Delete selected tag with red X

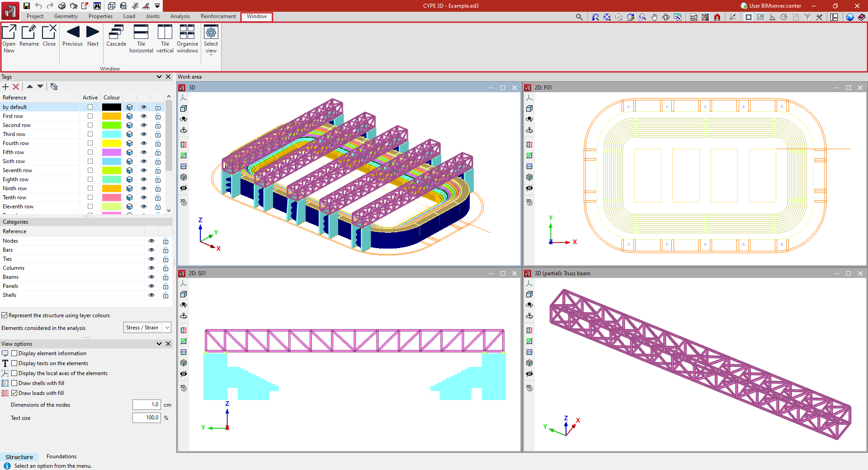point(16,87)
